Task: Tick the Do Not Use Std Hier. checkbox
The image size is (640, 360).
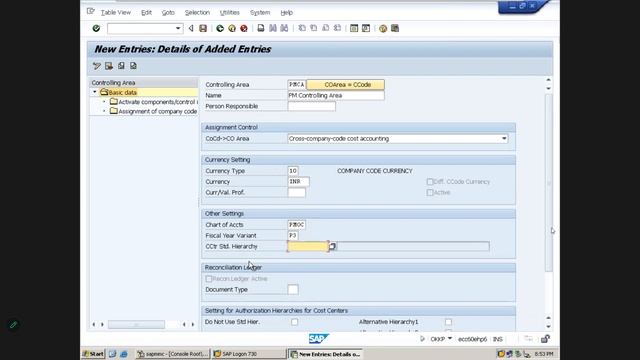Action: click(294, 322)
